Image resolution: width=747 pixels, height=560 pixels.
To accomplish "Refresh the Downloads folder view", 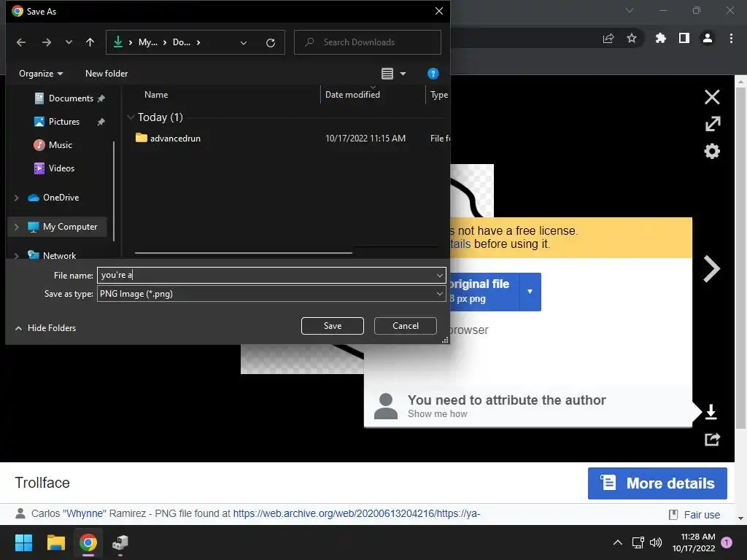I will click(x=270, y=43).
